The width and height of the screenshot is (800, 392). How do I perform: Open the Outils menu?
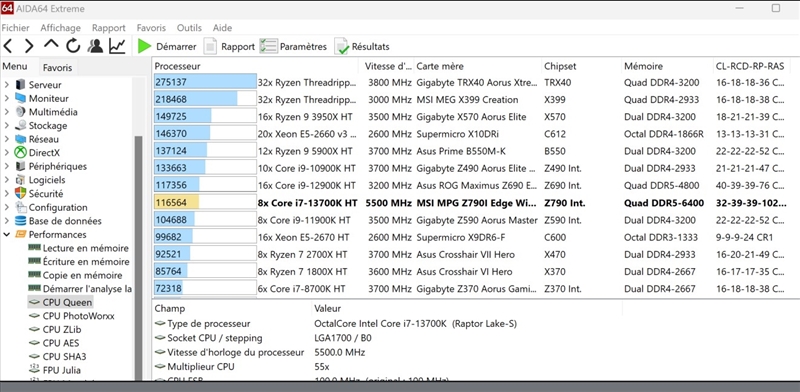point(189,28)
